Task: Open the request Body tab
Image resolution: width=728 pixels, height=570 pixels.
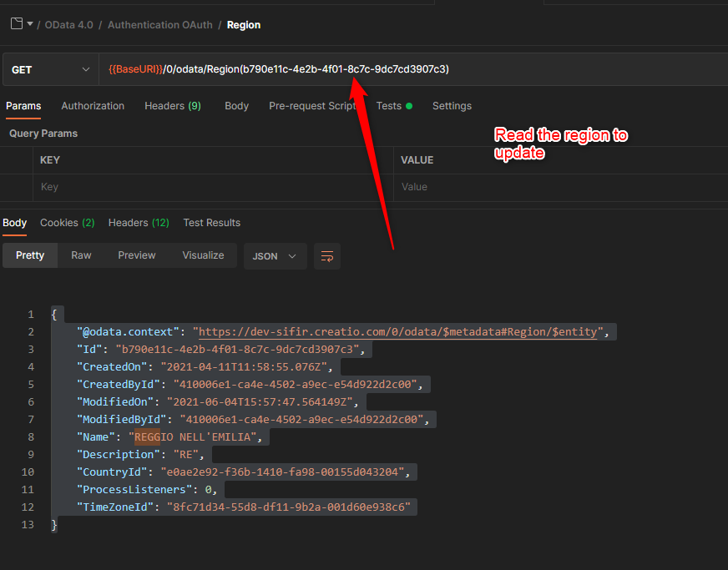Action: [237, 106]
